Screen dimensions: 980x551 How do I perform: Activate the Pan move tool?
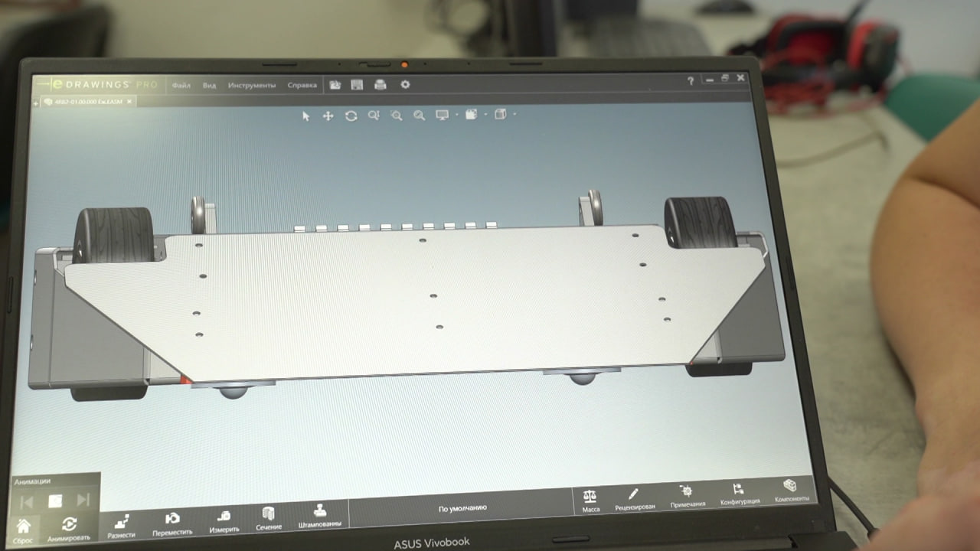328,116
